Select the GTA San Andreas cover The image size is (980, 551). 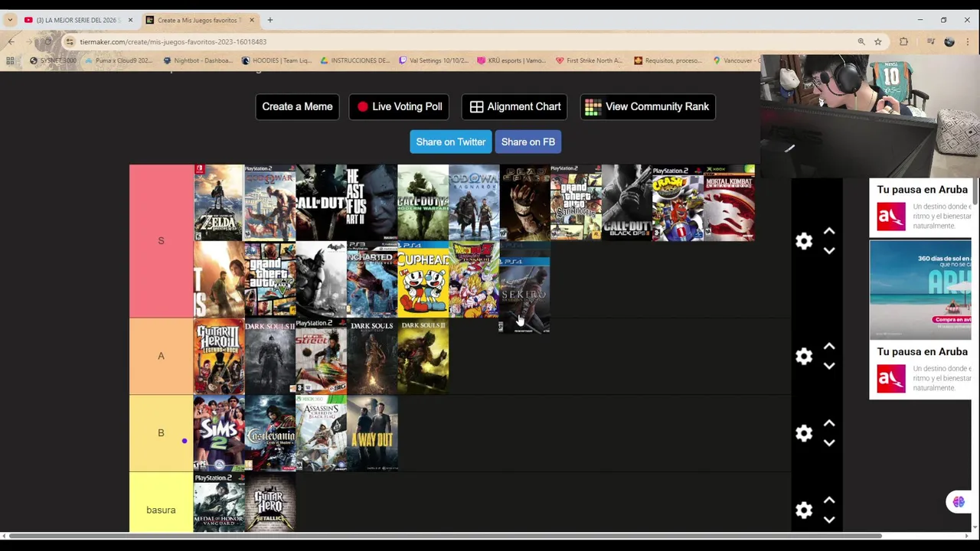pos(576,203)
